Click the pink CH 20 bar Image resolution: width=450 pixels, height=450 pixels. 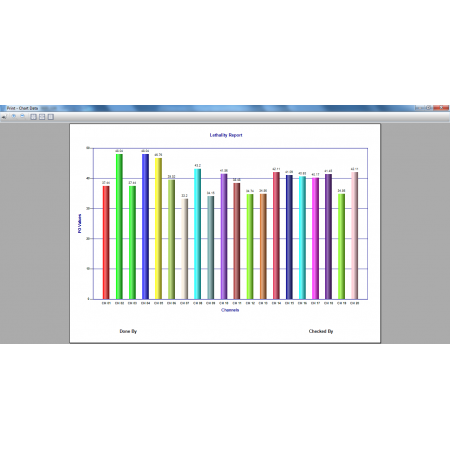point(354,235)
